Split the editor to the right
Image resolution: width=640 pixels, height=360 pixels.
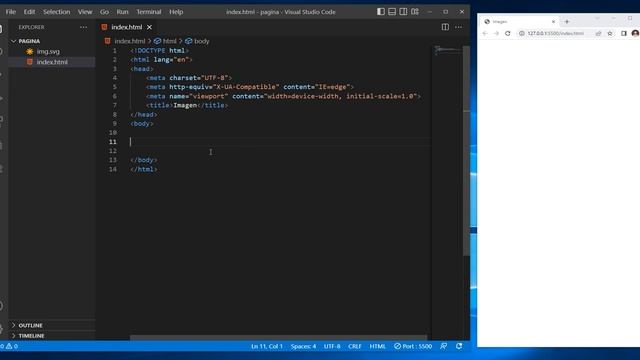445,27
